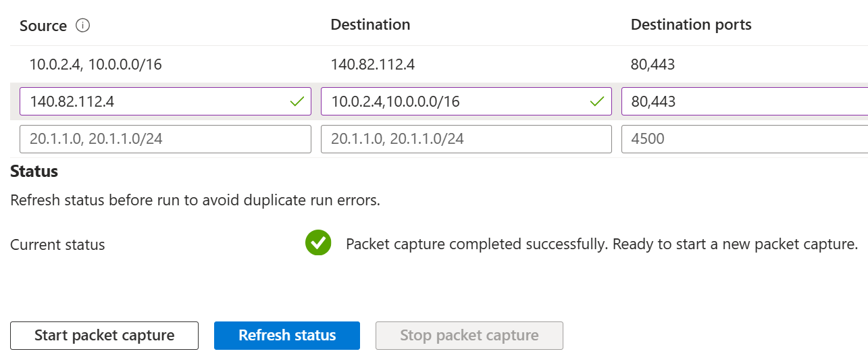Click the empty source field in the last row
This screenshot has height=364, width=868.
pos(165,139)
